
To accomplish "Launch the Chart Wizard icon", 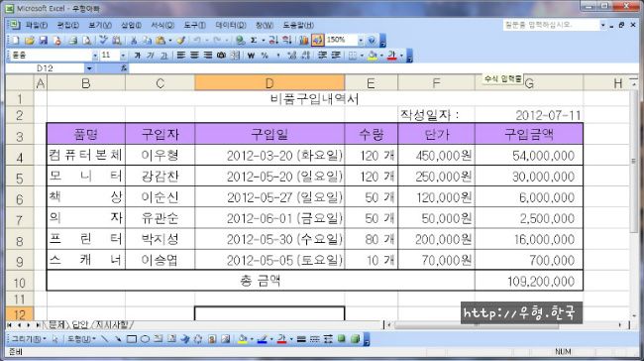I will pos(304,41).
